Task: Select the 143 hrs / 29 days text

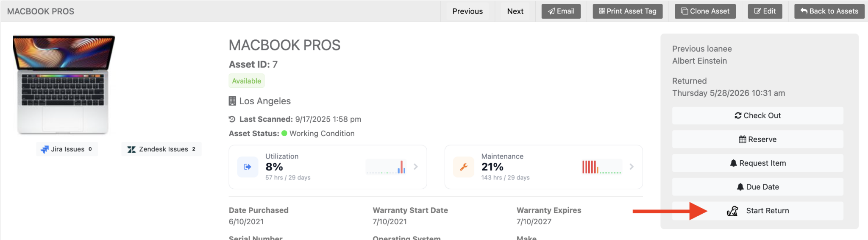Action: tap(506, 178)
